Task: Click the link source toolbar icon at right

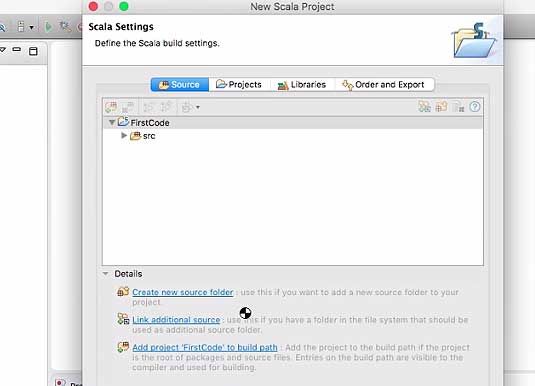Action: coord(424,107)
